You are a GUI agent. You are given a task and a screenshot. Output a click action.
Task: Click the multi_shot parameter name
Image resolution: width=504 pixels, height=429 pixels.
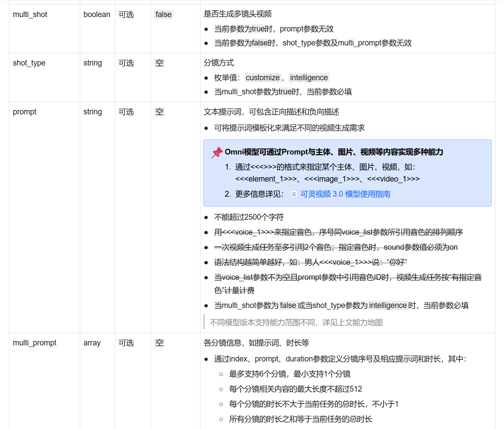30,14
